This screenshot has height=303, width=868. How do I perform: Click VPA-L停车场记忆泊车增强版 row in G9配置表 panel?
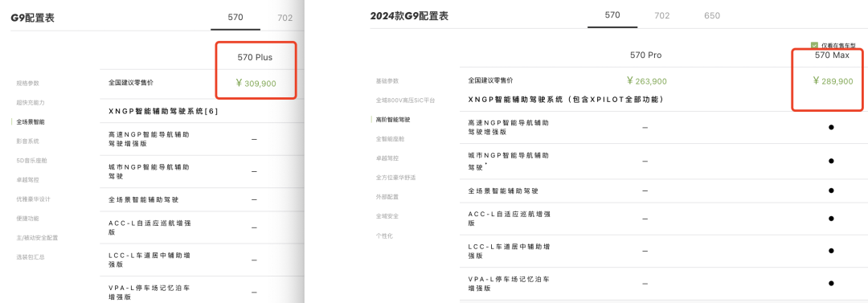click(x=202, y=289)
